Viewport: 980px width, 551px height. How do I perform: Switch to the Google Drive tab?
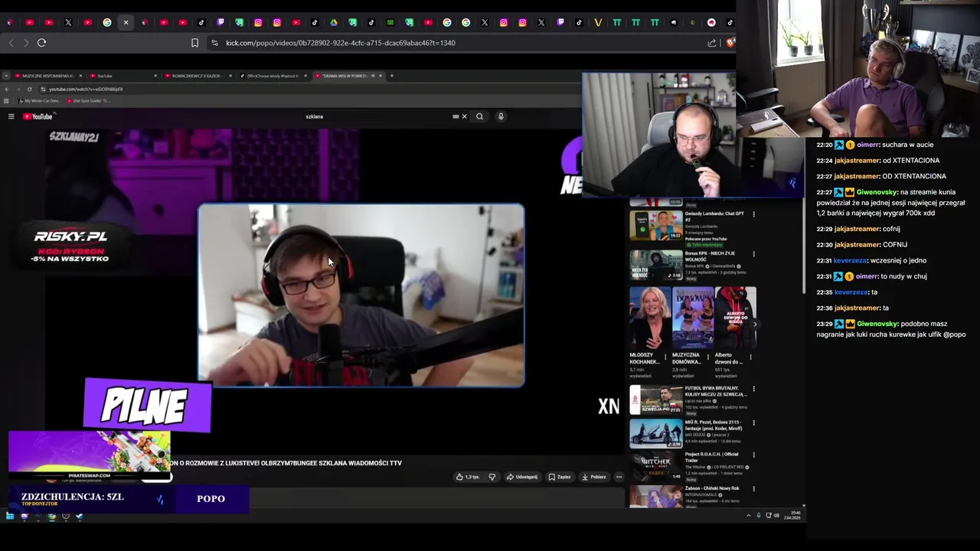coord(334,22)
